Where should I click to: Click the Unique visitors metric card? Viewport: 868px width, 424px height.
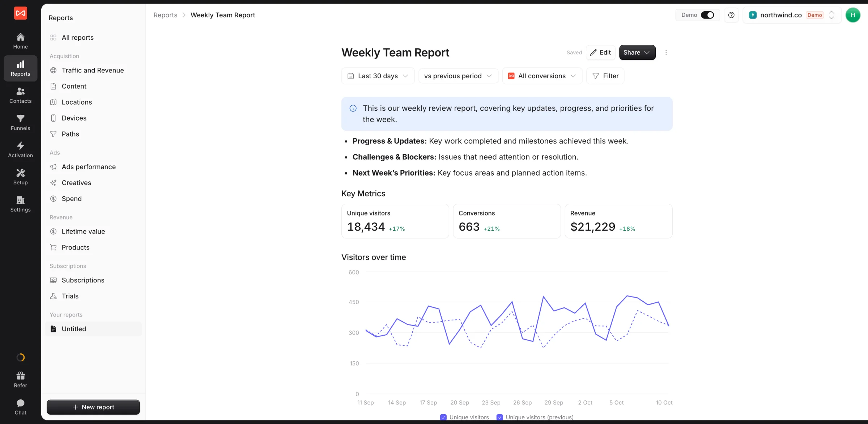tap(395, 221)
